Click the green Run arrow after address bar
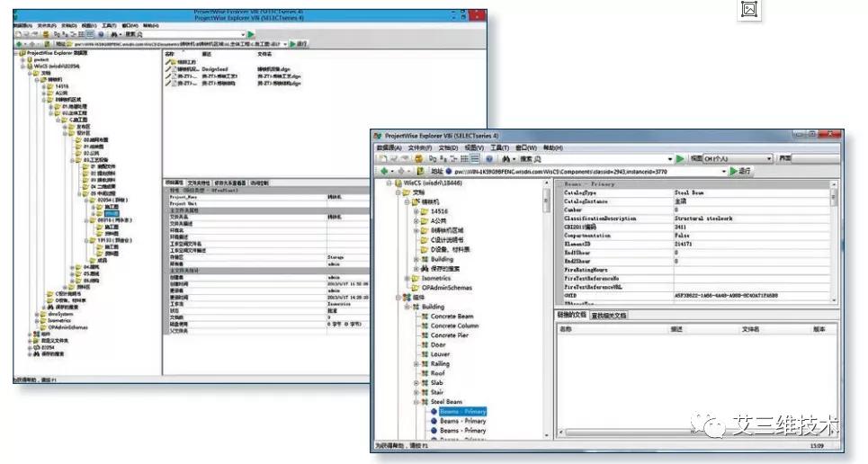Image resolution: width=868 pixels, height=464 pixels. point(734,171)
